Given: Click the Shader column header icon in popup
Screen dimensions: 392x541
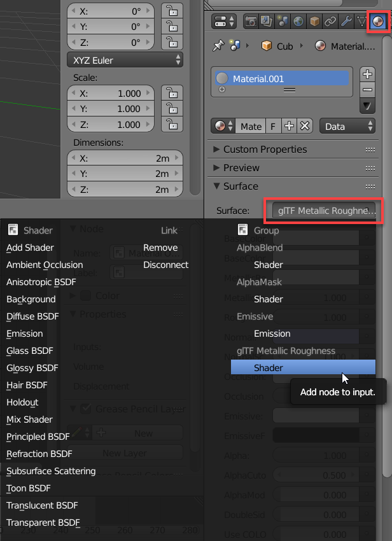Looking at the screenshot, I should click(13, 230).
